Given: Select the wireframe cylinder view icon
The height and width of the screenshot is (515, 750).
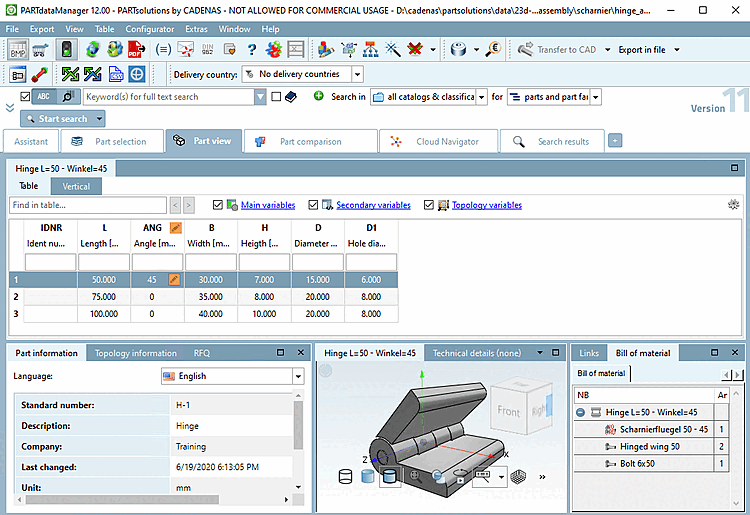Looking at the screenshot, I should 346,477.
